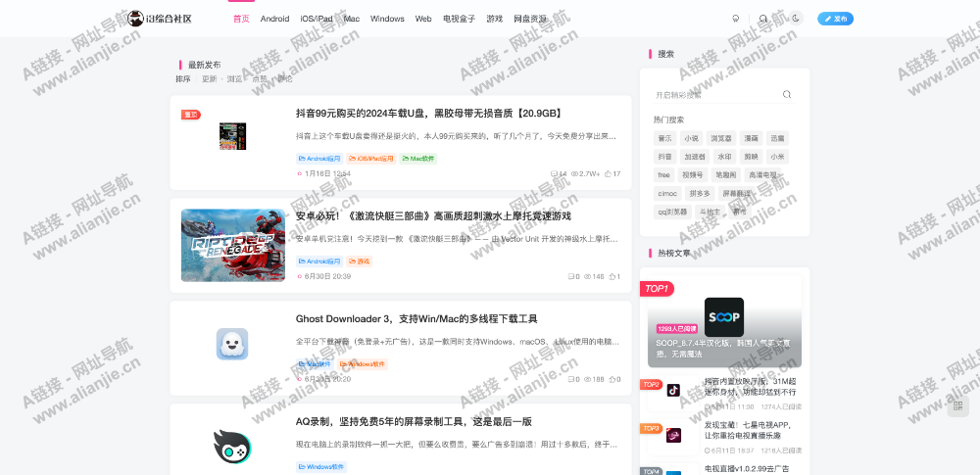Click the views icon on Ghost Downloader post
The height and width of the screenshot is (475, 980).
[587, 379]
